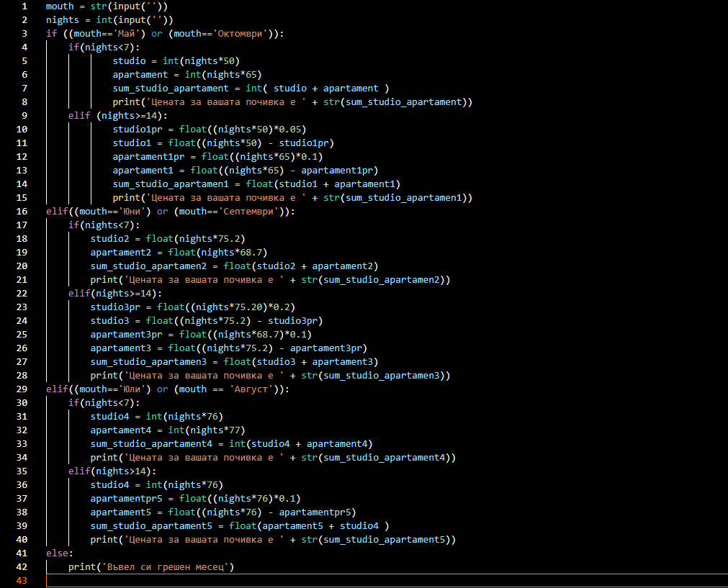Viewport: 728px width, 588px height.
Task: Click line number 1 in gutter
Action: click(x=24, y=6)
